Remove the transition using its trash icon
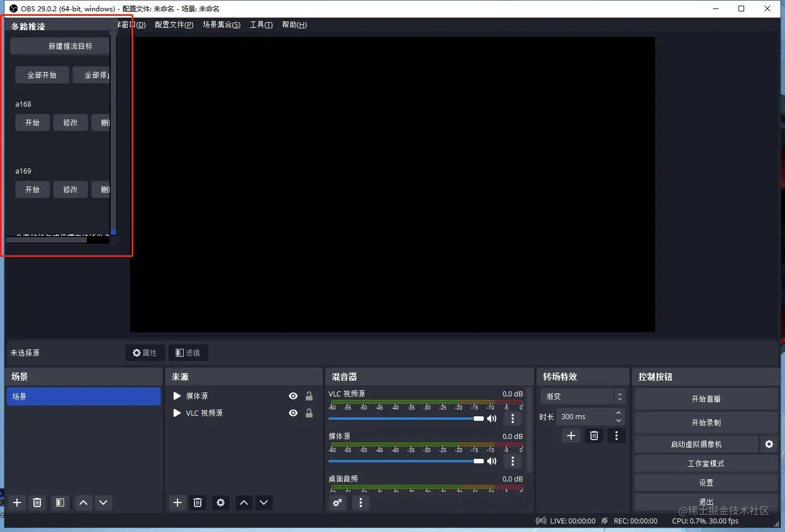785x532 pixels. pos(594,436)
